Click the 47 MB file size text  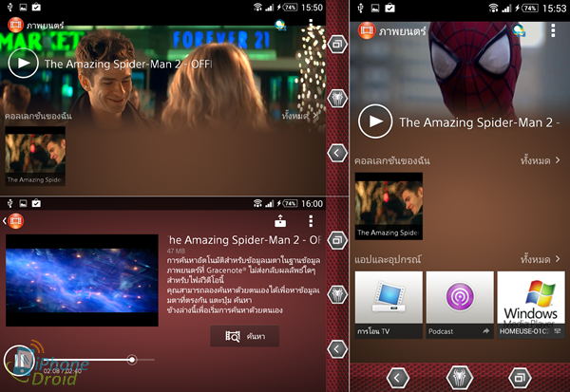[x=176, y=251]
